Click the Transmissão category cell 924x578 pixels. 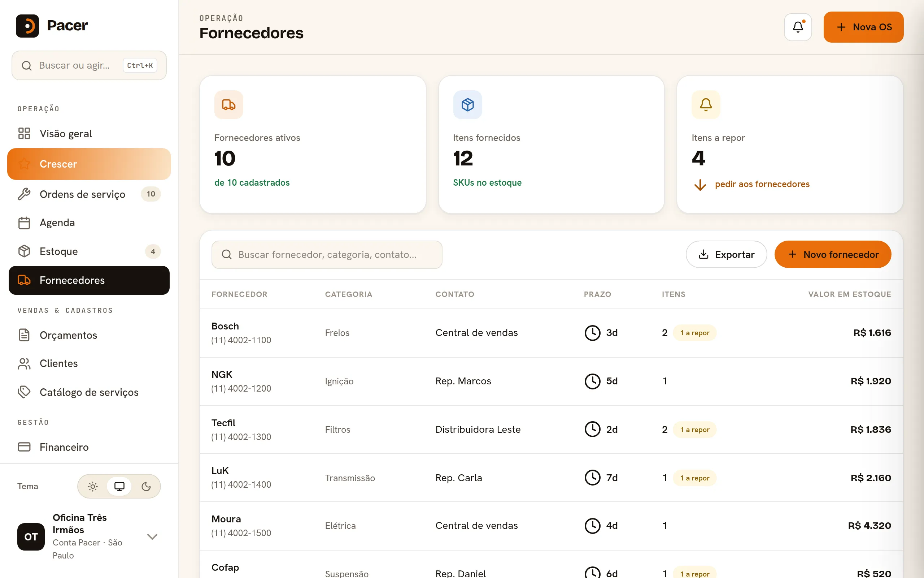[x=350, y=478]
